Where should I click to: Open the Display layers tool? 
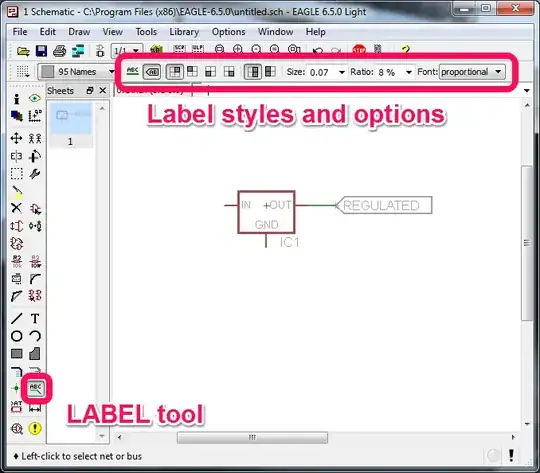pyautogui.click(x=17, y=116)
